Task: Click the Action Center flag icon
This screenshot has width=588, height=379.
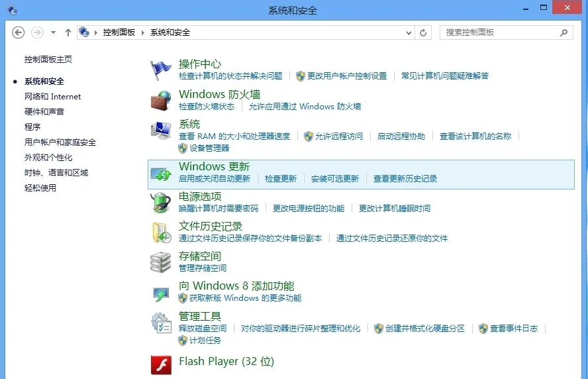Action: pyautogui.click(x=160, y=70)
